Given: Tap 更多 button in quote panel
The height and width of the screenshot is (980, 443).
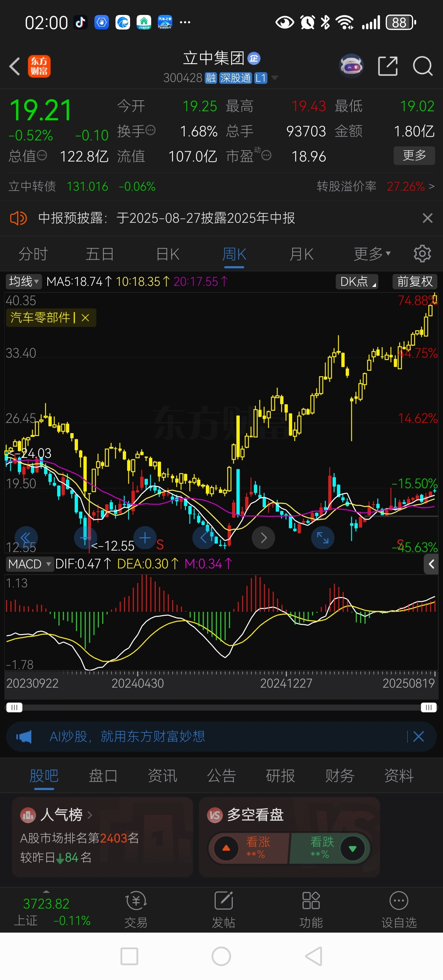Looking at the screenshot, I should pos(414,155).
